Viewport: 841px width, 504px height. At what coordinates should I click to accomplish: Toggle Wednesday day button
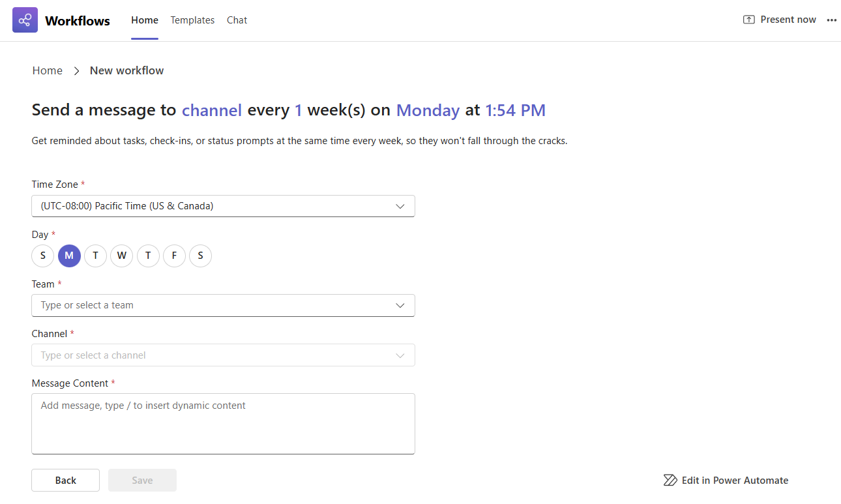(x=122, y=256)
